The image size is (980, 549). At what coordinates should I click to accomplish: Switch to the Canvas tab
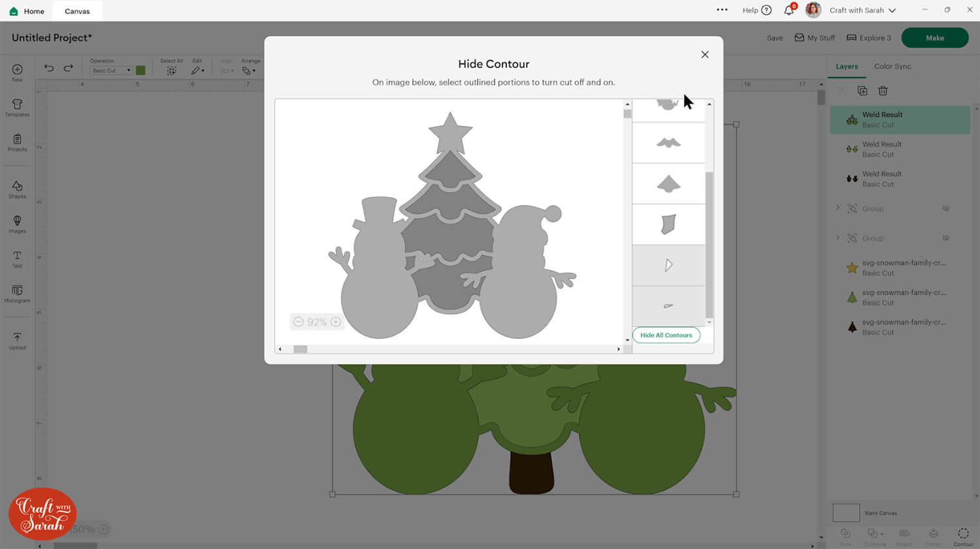[77, 11]
